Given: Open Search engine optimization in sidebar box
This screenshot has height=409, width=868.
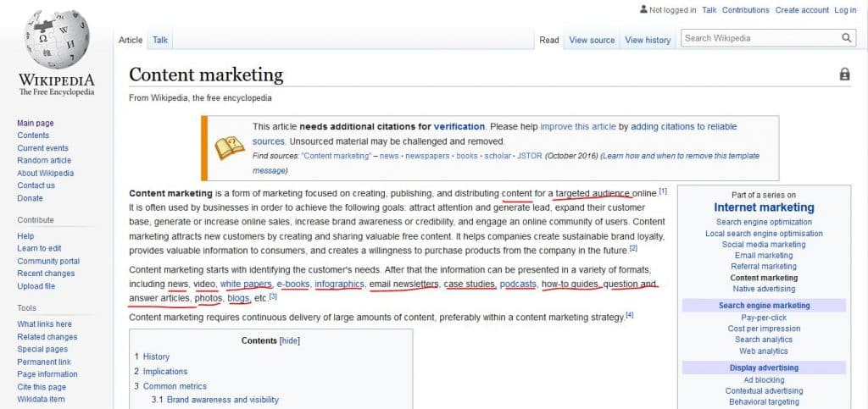Looking at the screenshot, I should pyautogui.click(x=764, y=223).
